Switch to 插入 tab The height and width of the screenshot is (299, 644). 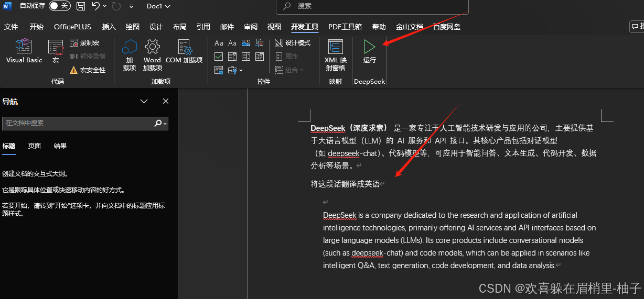click(109, 27)
